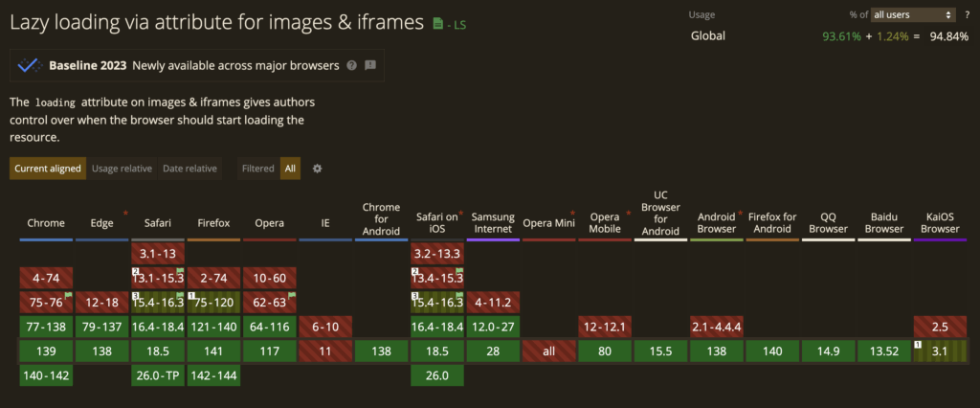This screenshot has width=980, height=408.
Task: Select IE 6-10 cell
Action: [325, 326]
